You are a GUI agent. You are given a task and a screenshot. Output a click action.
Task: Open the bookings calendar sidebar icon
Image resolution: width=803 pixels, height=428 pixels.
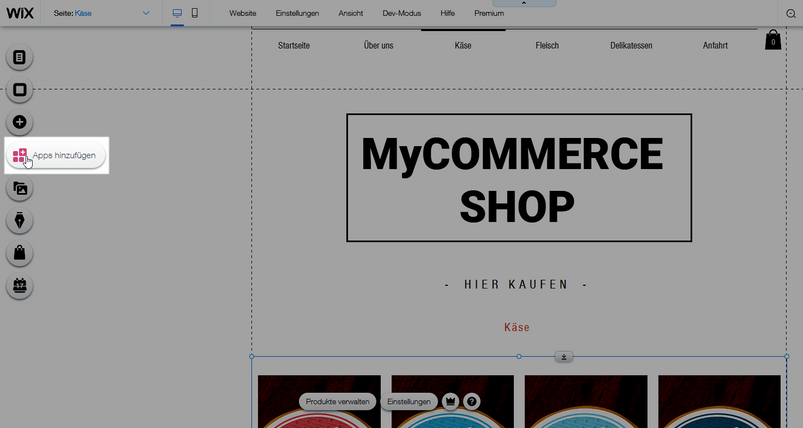coord(19,286)
